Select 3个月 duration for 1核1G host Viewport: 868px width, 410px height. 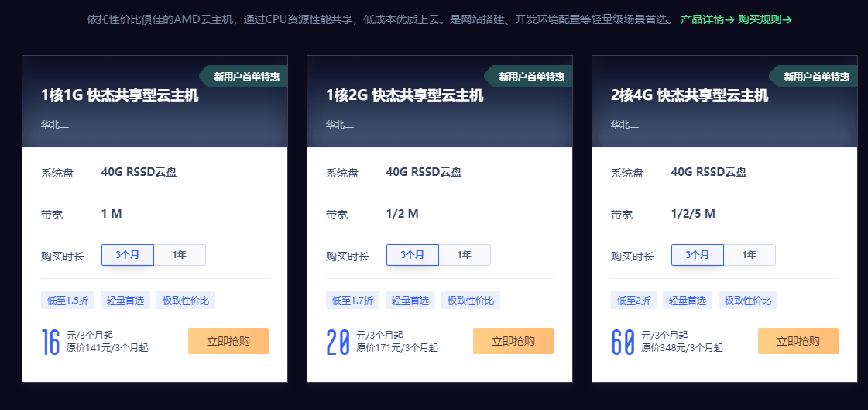pyautogui.click(x=128, y=255)
